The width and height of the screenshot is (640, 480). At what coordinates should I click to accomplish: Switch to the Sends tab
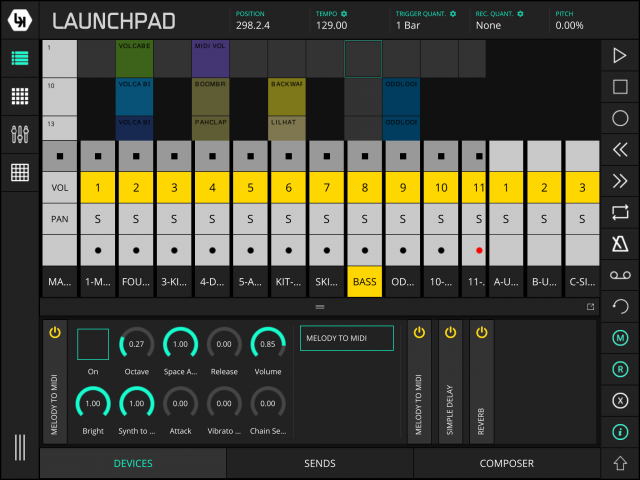point(319,463)
